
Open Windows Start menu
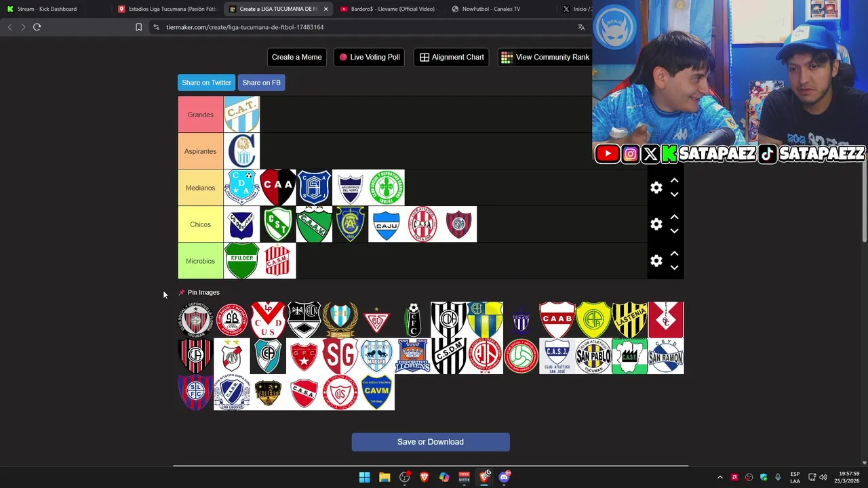(x=364, y=477)
